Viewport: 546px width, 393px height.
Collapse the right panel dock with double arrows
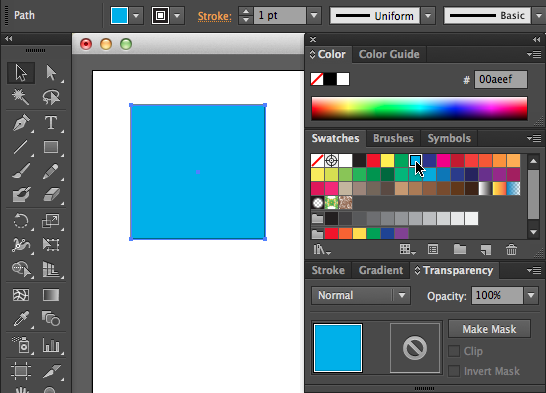pos(537,39)
